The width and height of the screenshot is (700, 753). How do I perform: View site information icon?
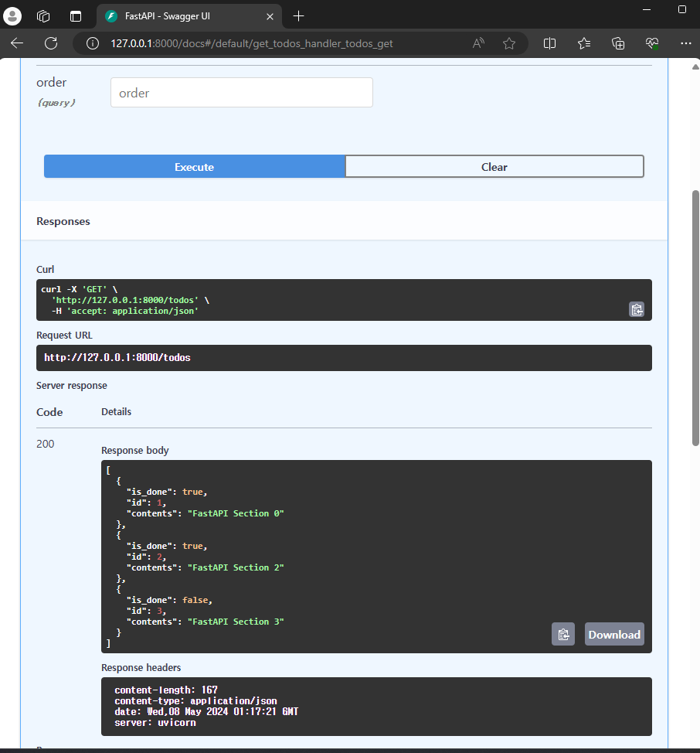[x=93, y=44]
